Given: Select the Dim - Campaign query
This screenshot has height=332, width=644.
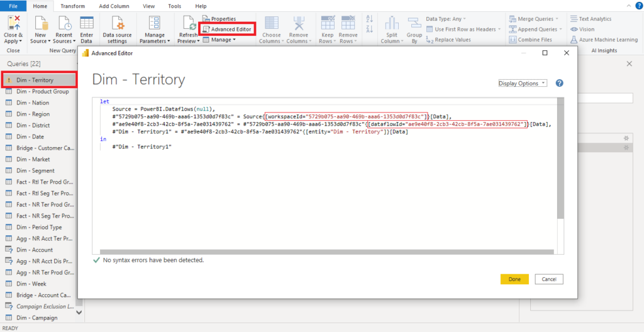Looking at the screenshot, I should click(36, 318).
